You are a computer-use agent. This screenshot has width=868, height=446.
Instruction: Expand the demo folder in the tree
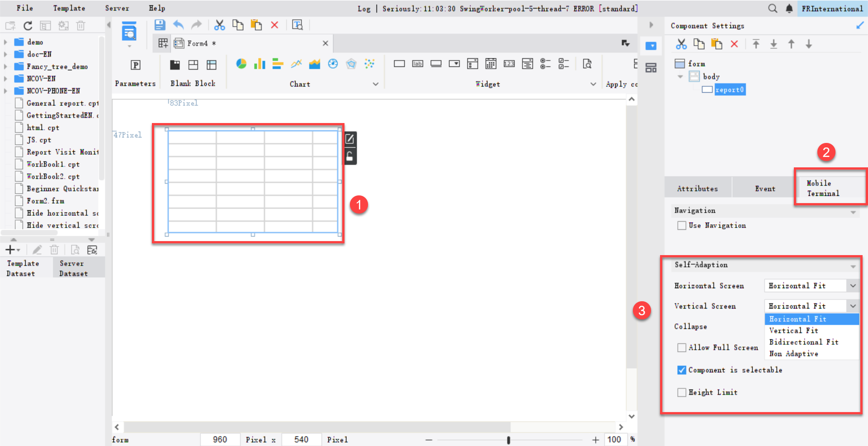coord(5,42)
